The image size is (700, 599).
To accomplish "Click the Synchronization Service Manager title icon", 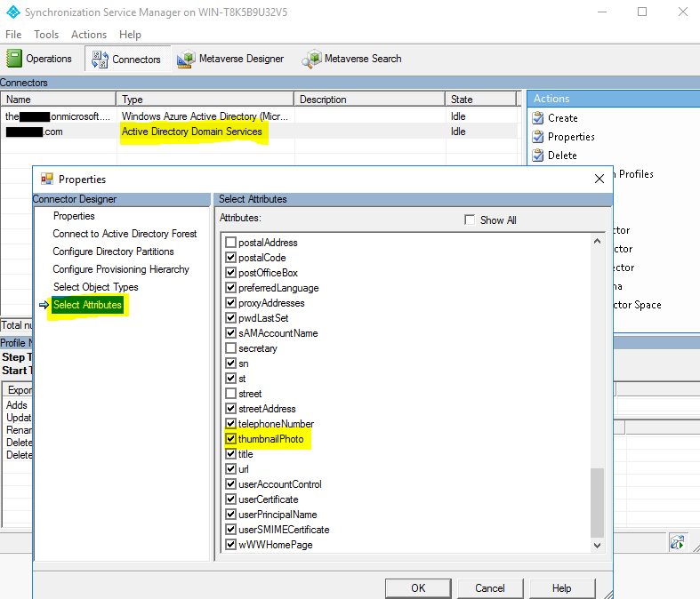I will pyautogui.click(x=13, y=12).
